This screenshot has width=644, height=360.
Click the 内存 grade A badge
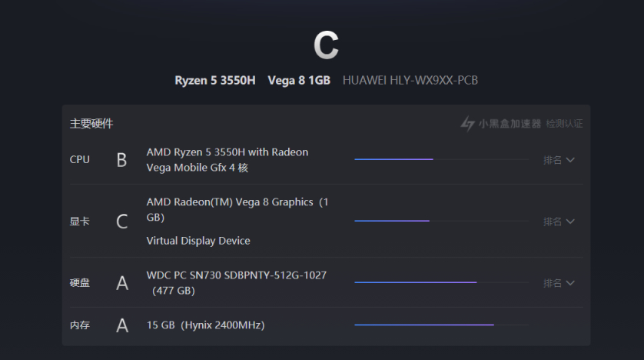(x=121, y=325)
